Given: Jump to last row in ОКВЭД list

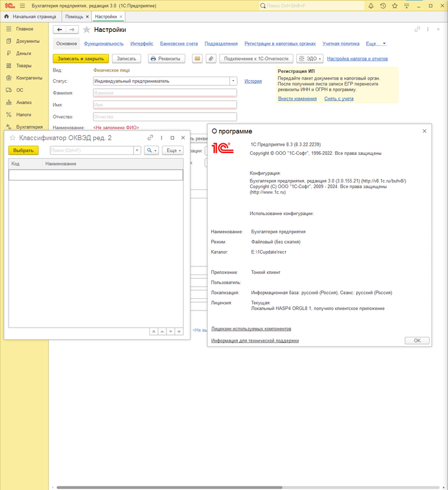Looking at the screenshot, I should pyautogui.click(x=179, y=331).
